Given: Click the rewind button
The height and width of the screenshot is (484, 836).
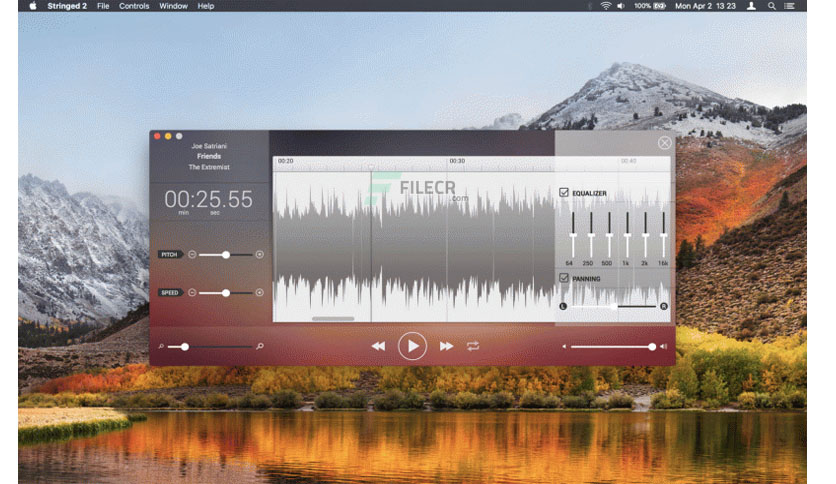Looking at the screenshot, I should [378, 346].
